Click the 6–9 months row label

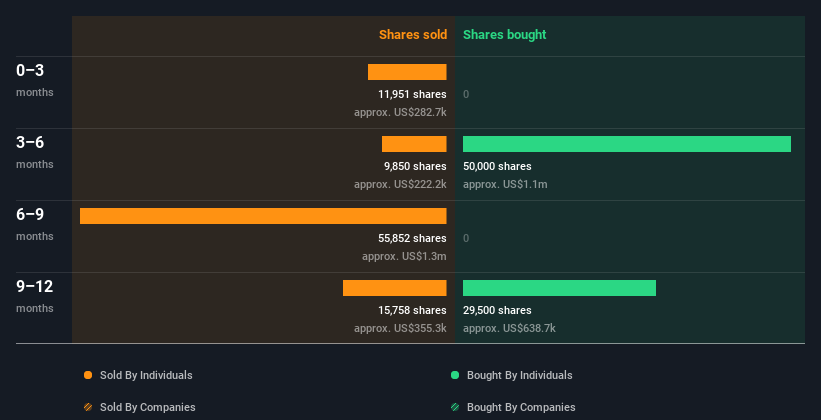[35, 224]
